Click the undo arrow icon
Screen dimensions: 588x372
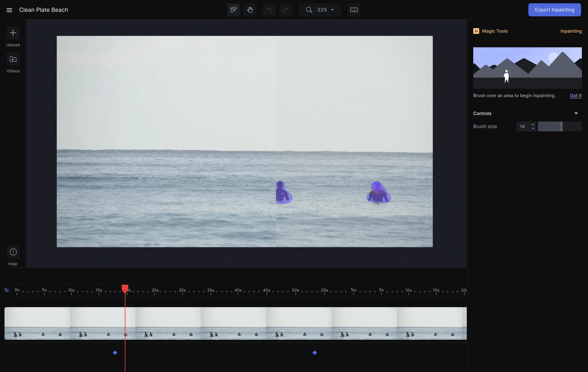269,10
